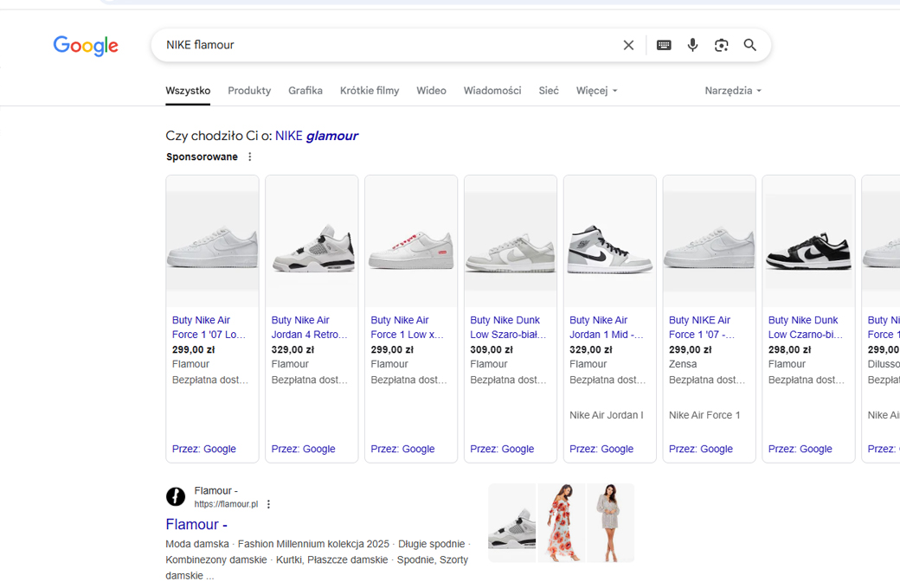900x588 pixels.
Task: Open Moda damska sitelink
Action: [197, 544]
